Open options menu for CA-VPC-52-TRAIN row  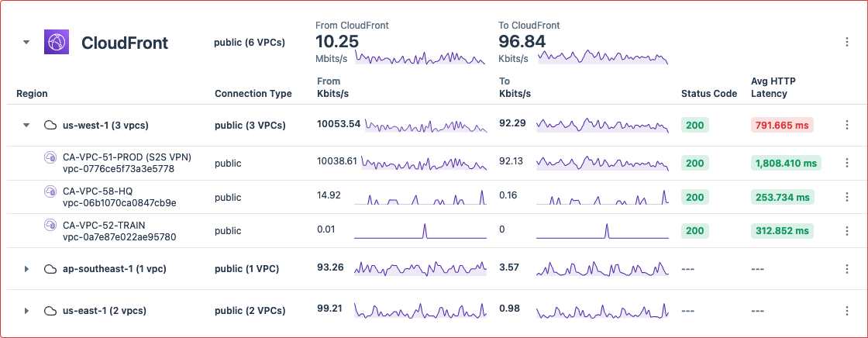click(x=847, y=231)
